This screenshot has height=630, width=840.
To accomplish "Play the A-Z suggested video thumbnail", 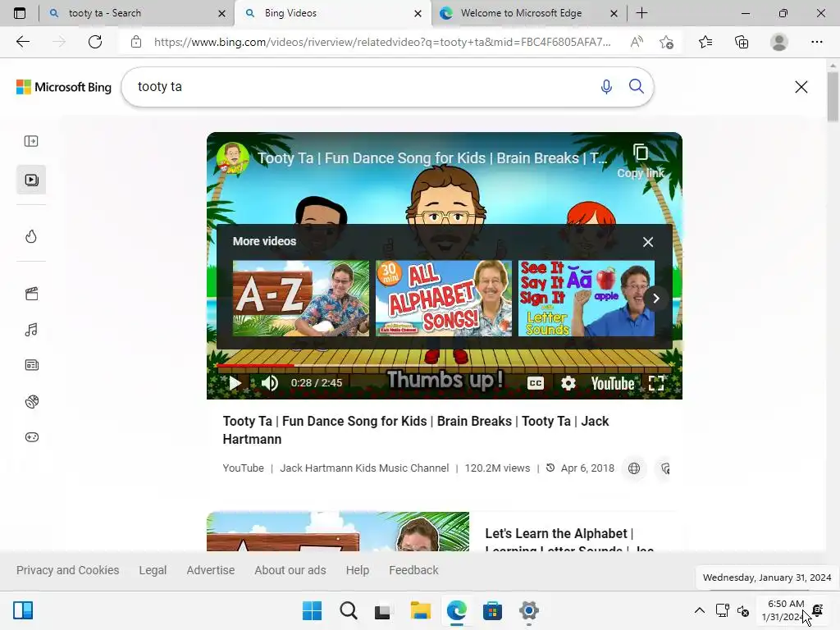I will click(300, 299).
